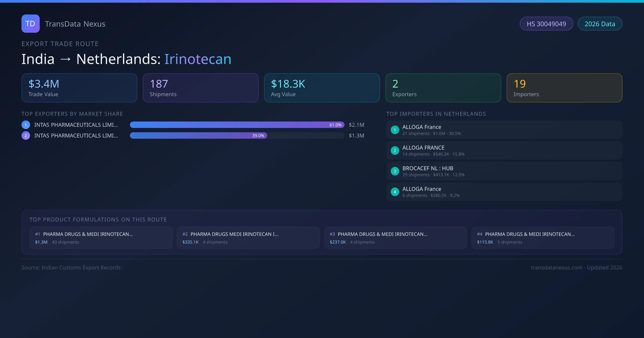Select the $18.3K Avg Value card
Image resolution: width=644 pixels, height=338 pixels.
point(322,88)
